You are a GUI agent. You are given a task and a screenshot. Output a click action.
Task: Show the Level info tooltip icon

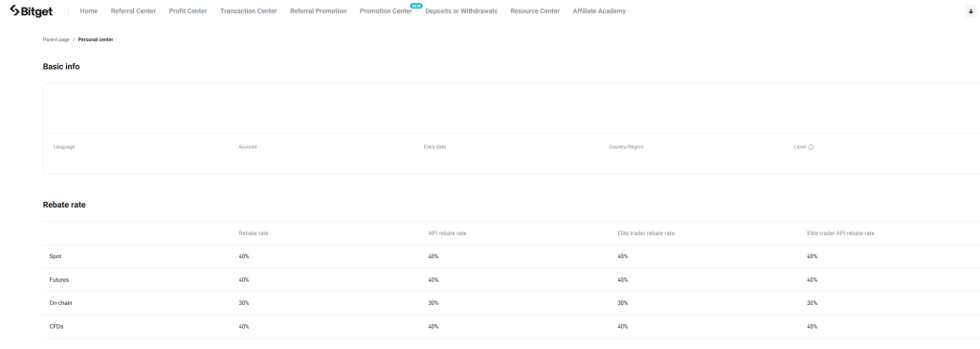click(811, 147)
